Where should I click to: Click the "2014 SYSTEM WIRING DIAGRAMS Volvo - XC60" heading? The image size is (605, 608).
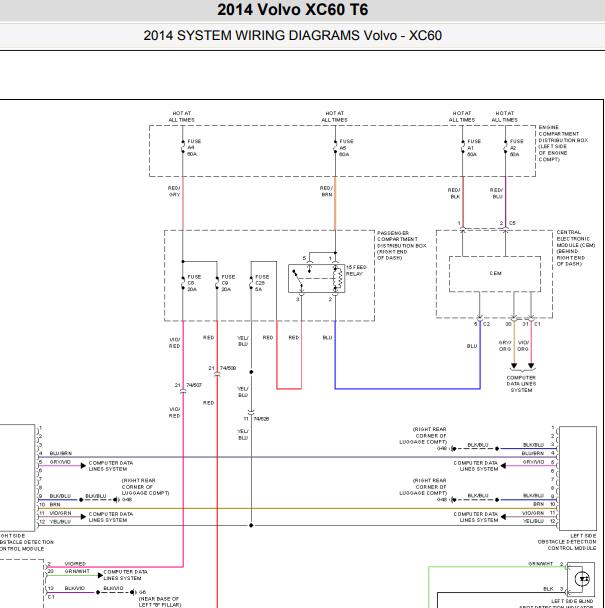[292, 36]
